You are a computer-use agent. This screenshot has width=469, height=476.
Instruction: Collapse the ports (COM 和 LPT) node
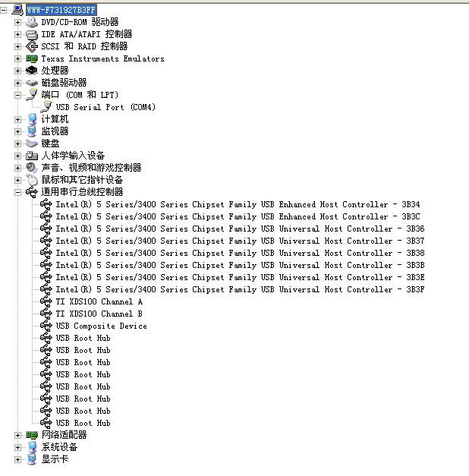pyautogui.click(x=17, y=95)
